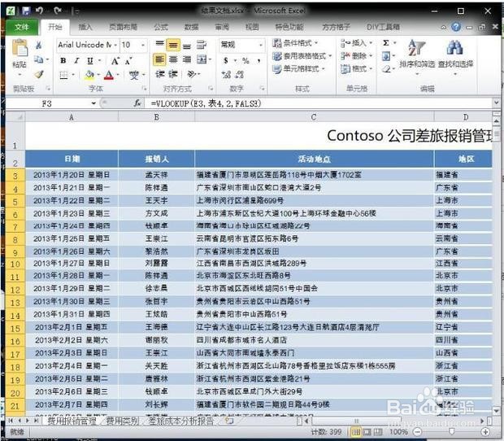The image size is (504, 441).
Task: Switch to the 公式 tab
Action: [x=161, y=27]
